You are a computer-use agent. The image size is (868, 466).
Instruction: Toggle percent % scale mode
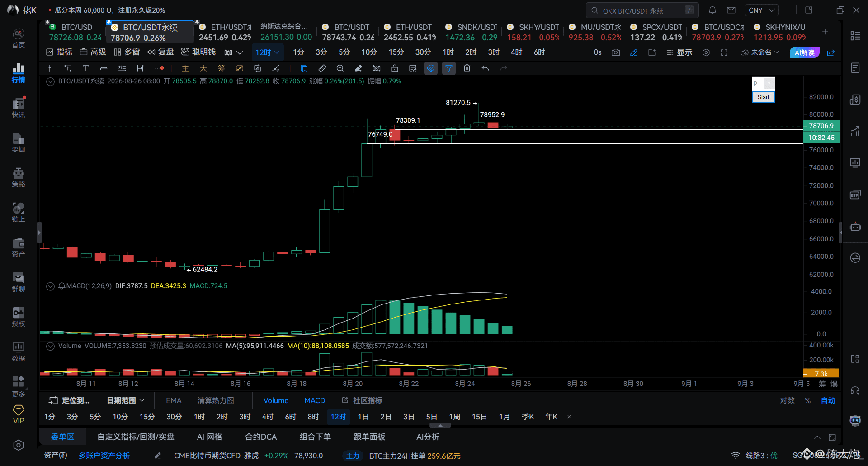point(808,400)
